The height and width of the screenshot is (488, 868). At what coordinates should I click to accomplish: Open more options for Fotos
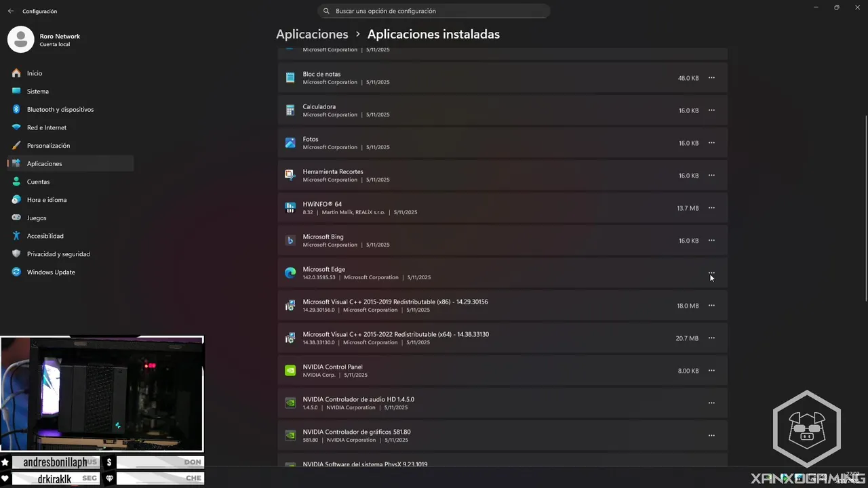click(711, 143)
